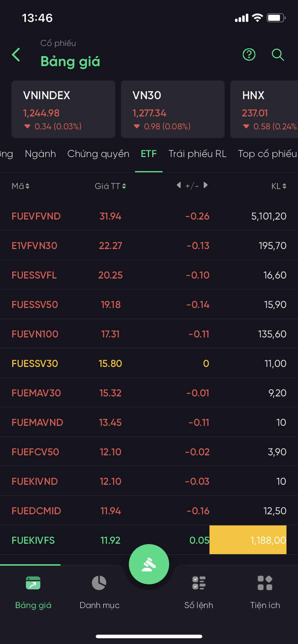
Task: Switch change column with right arrow
Action: (206, 185)
